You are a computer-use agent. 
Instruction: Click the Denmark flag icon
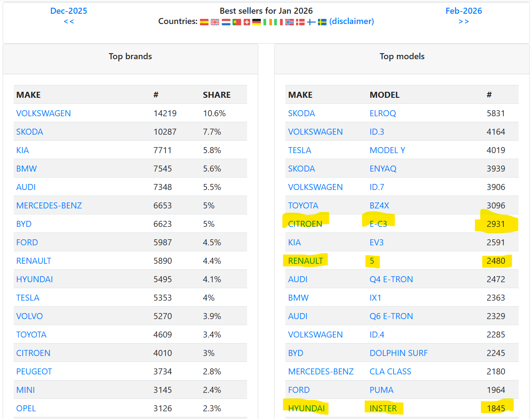point(300,22)
